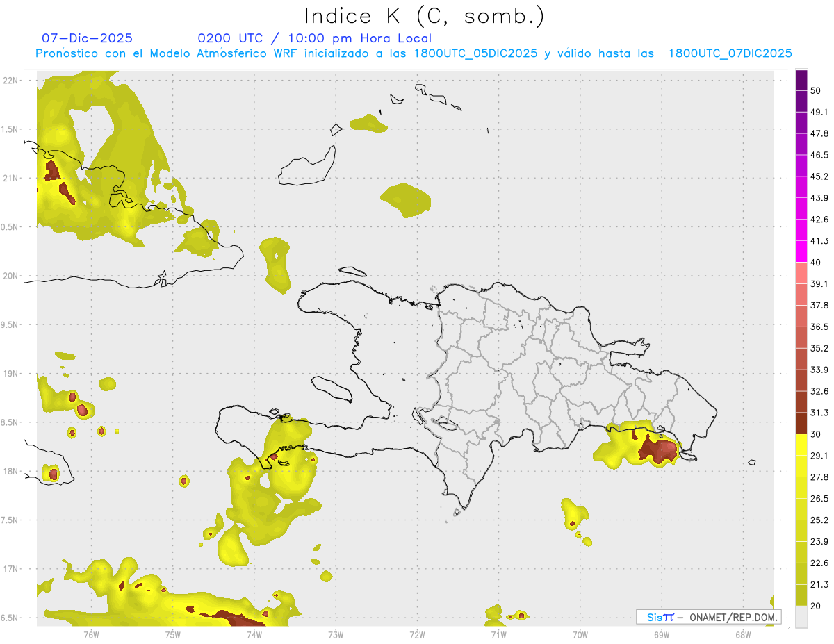Click the "39.1" value on the color scale
Image resolution: width=834 pixels, height=644 pixels.
[x=819, y=284]
